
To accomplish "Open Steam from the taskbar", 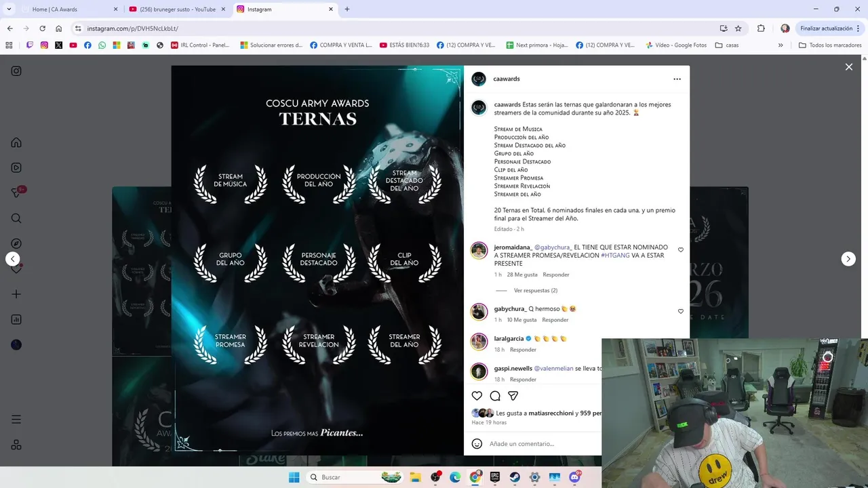I will click(515, 477).
